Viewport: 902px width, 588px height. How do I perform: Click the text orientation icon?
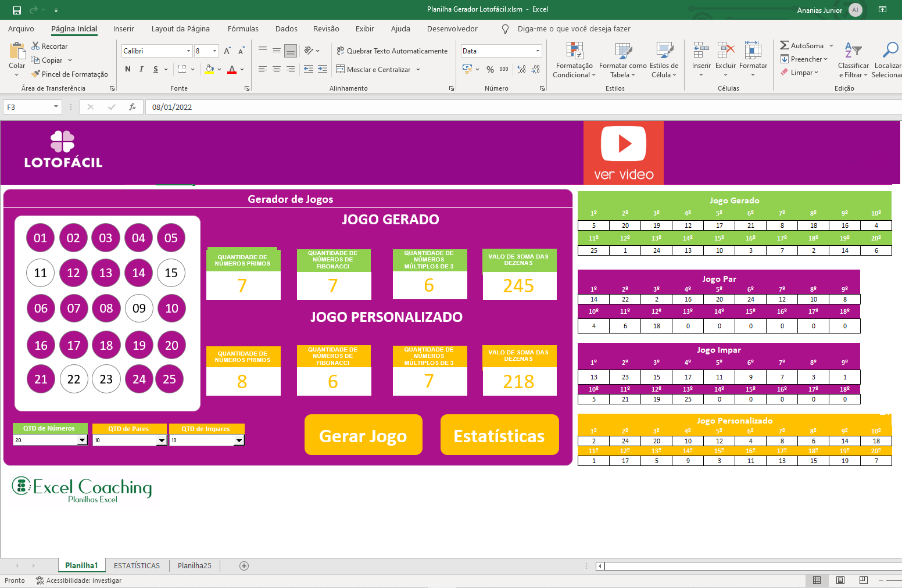coord(309,51)
